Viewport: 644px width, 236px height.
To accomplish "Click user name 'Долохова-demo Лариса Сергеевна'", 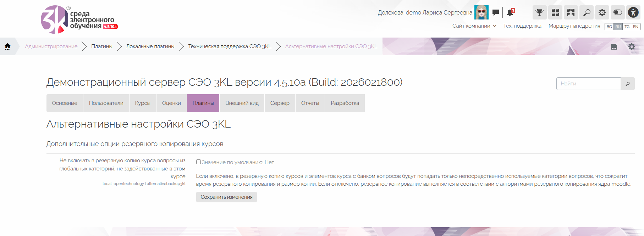I will pos(425,12).
